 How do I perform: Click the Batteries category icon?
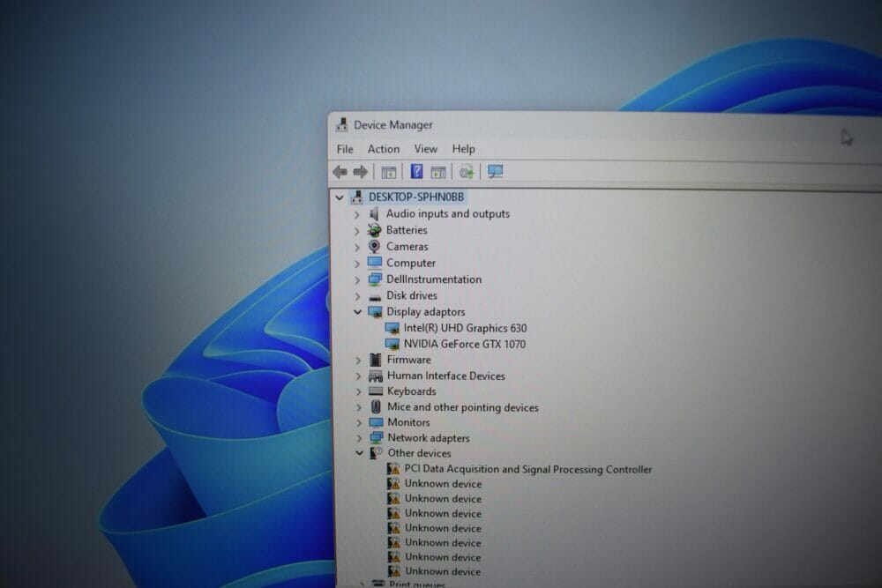(374, 230)
